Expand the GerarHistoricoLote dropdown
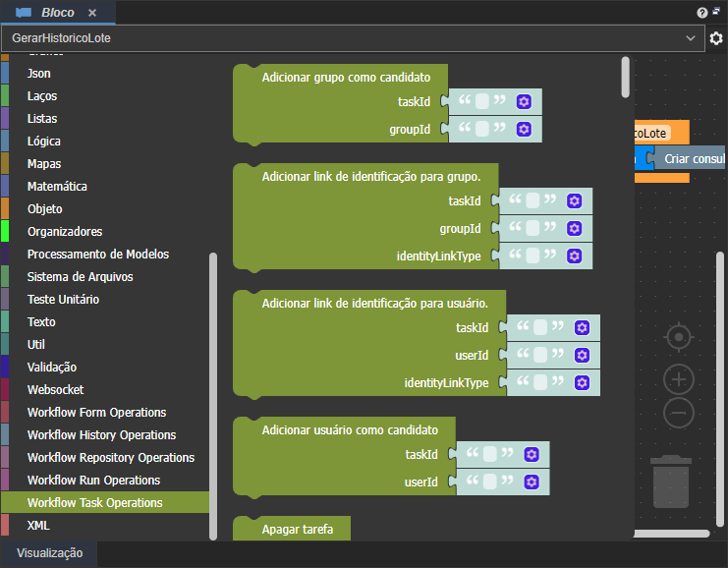728x568 pixels. tap(691, 38)
